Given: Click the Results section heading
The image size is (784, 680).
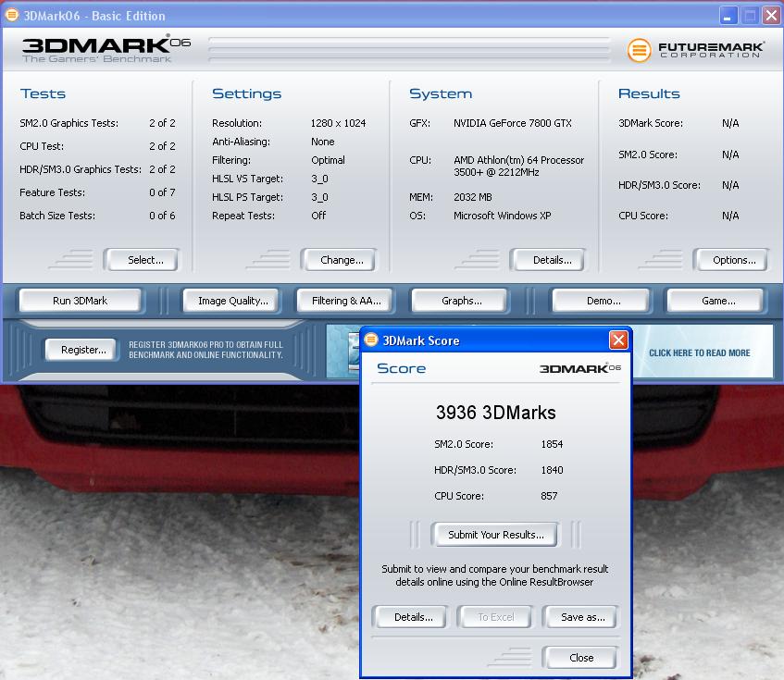Looking at the screenshot, I should pos(649,93).
